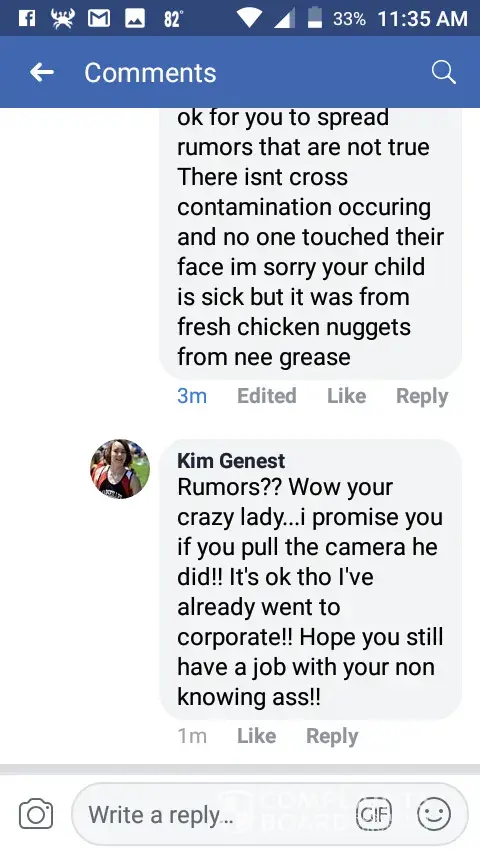Tap Kim Genest's profile picture
This screenshot has width=480, height=854.
120,469
